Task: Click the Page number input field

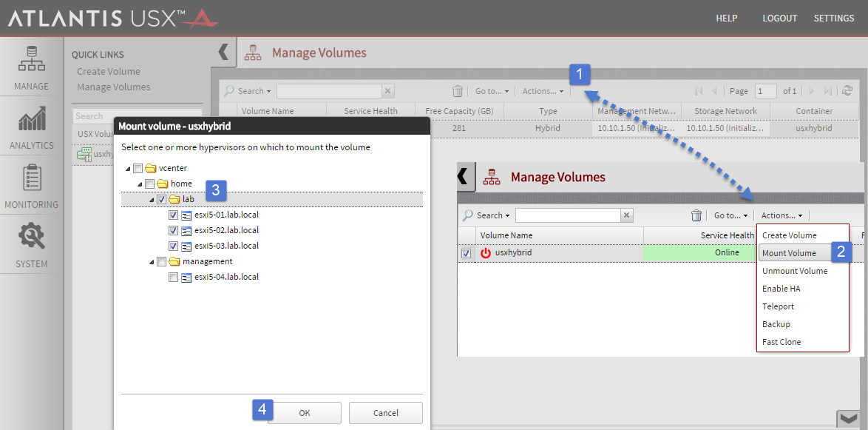Action: [x=766, y=91]
